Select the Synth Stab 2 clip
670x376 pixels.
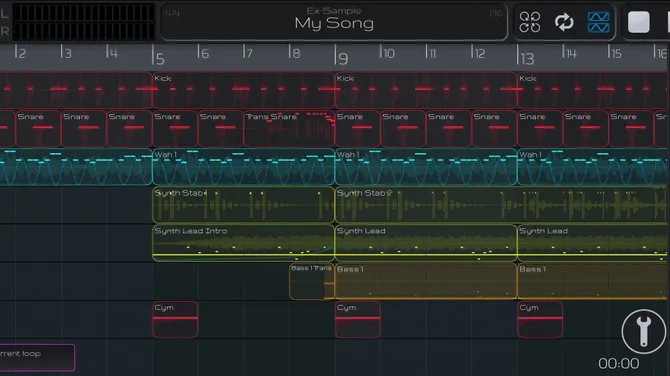(502, 205)
